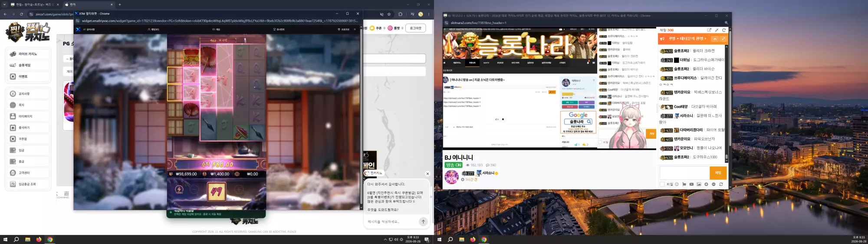The image size is (868, 244).
Task: Open 라이브 카지노 in the casino sidebar
Action: (28, 54)
